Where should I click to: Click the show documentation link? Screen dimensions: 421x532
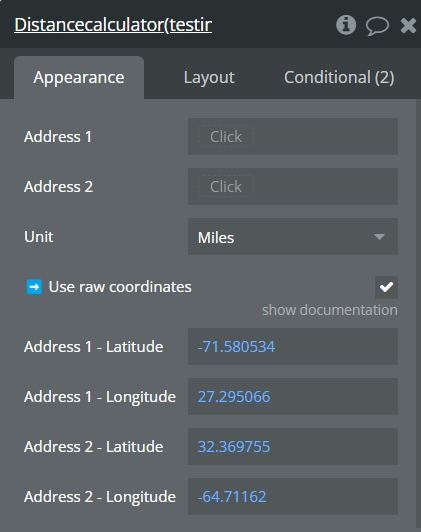coord(329,310)
